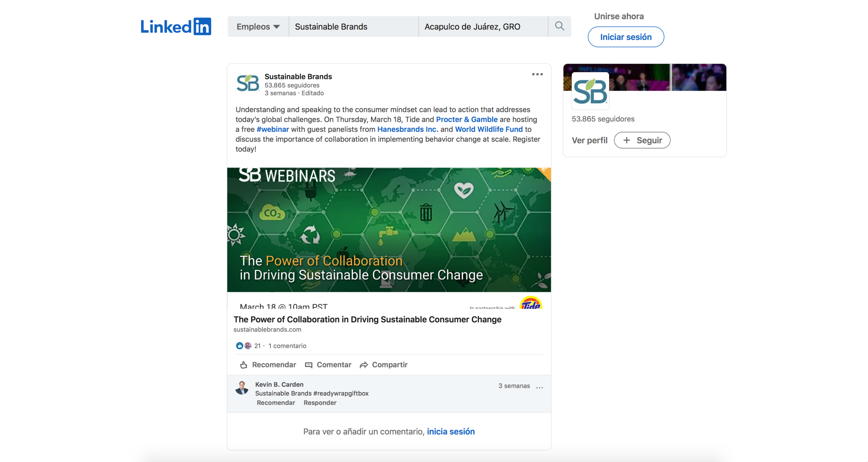Open the Ver perfil link

(589, 140)
